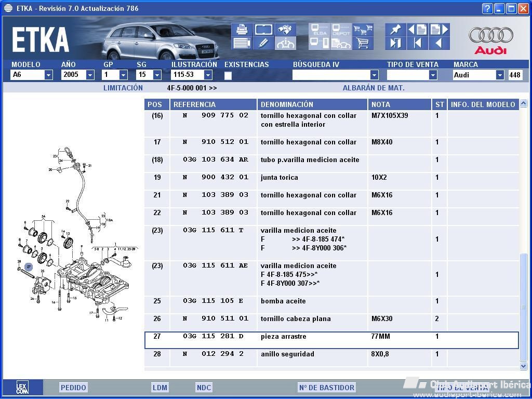Screen dimensions: 532x399
Task: Select 'tornillo cabeza plana' text
Action: coord(296,318)
